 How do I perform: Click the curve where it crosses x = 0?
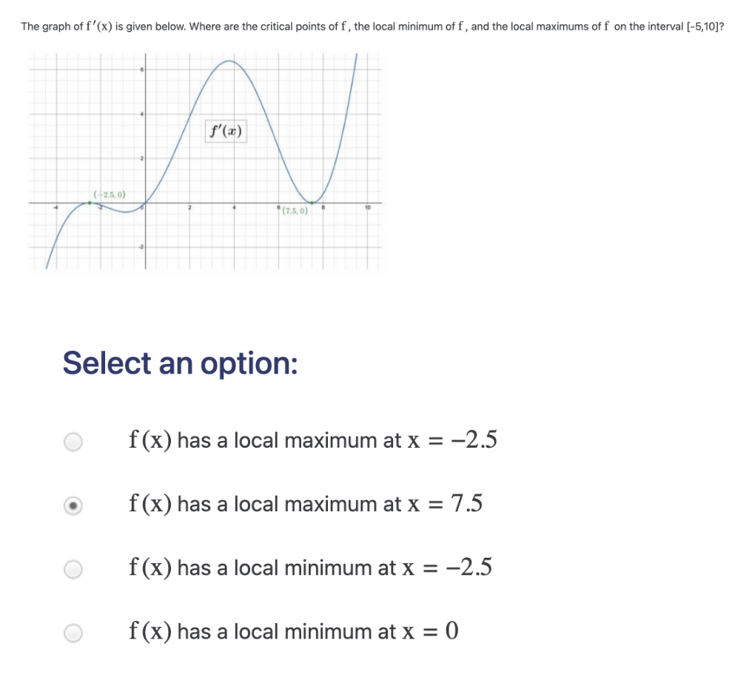coord(146,202)
